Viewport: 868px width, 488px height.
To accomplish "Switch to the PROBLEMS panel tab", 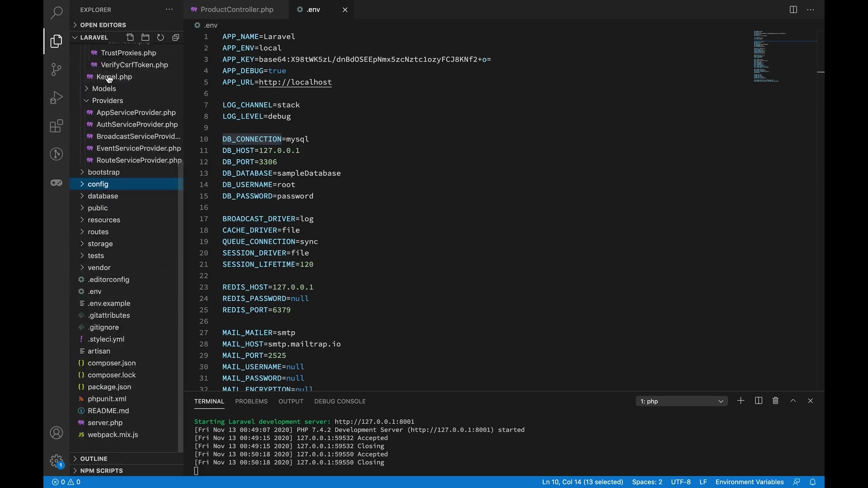I will pos(251,401).
